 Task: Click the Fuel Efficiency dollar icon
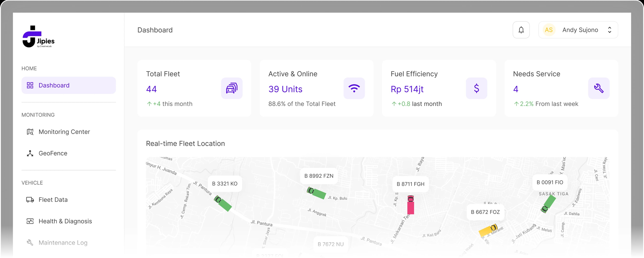(x=476, y=88)
